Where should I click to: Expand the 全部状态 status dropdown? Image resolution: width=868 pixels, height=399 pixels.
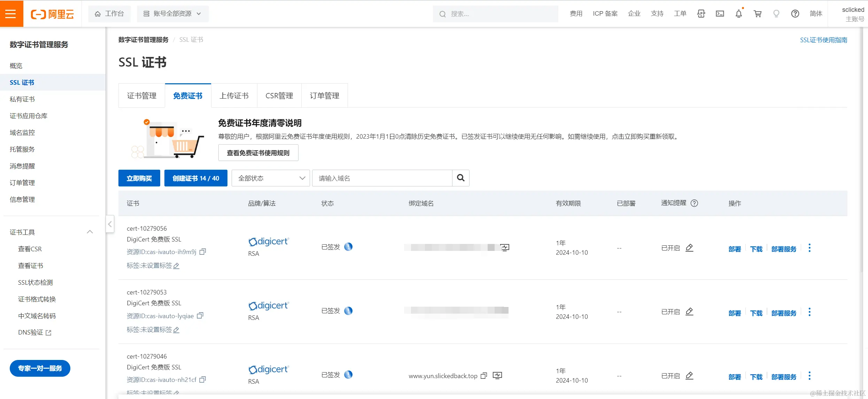(x=271, y=178)
